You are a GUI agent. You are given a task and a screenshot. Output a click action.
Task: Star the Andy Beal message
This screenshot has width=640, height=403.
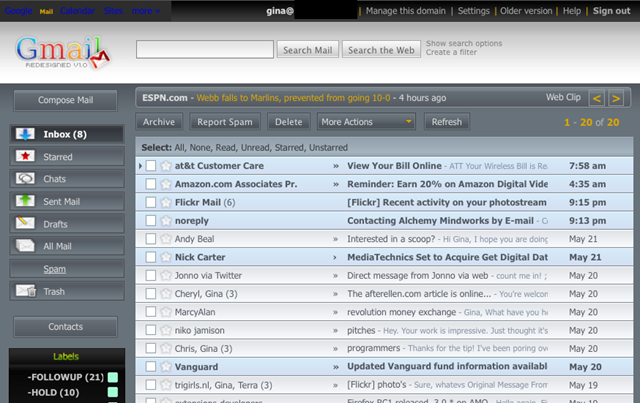pos(166,238)
